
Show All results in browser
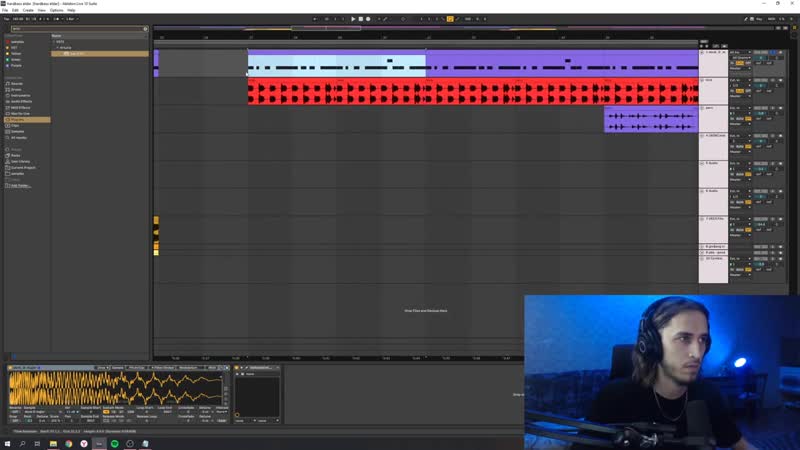[19, 138]
